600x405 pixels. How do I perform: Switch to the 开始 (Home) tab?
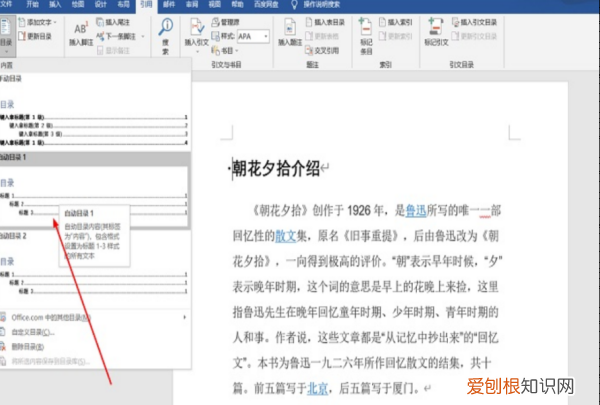point(33,4)
